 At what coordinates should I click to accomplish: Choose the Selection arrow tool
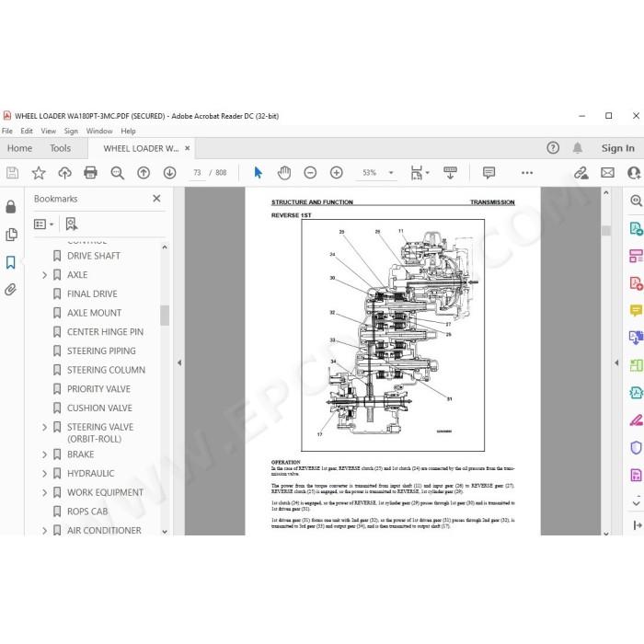[258, 173]
